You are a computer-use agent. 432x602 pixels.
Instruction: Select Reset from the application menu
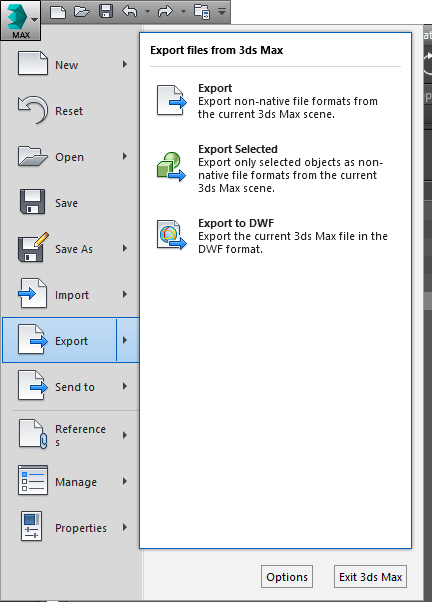click(71, 111)
